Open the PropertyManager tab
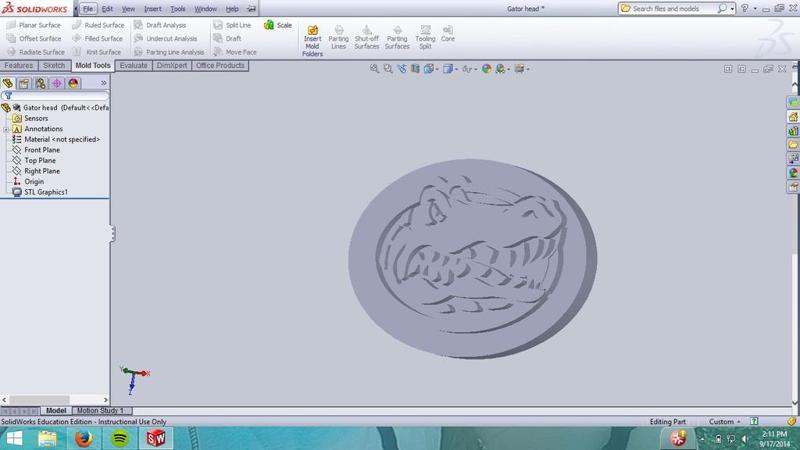Screen dimensions: 800x450 24,83
